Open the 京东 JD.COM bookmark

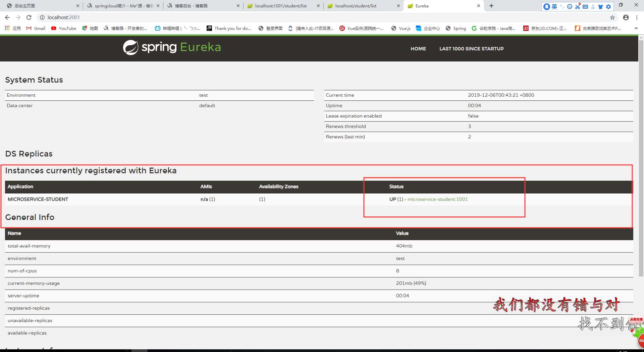click(x=545, y=29)
